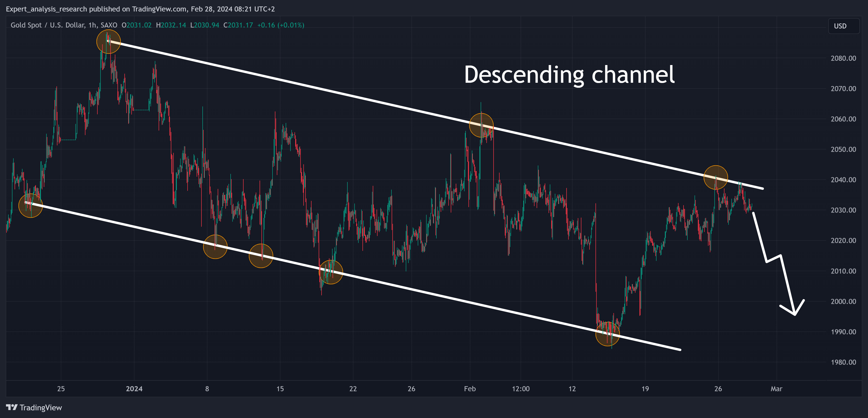Click the 2080.00 price axis label

(x=843, y=58)
